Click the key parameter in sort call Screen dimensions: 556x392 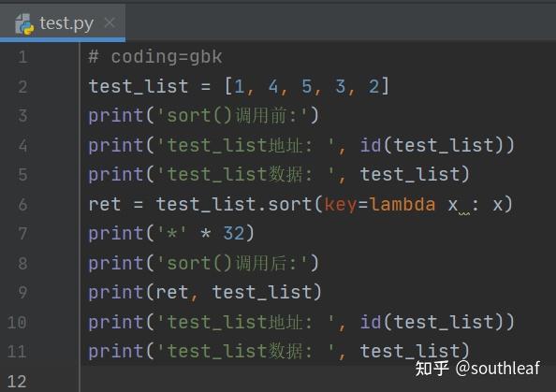pos(341,205)
